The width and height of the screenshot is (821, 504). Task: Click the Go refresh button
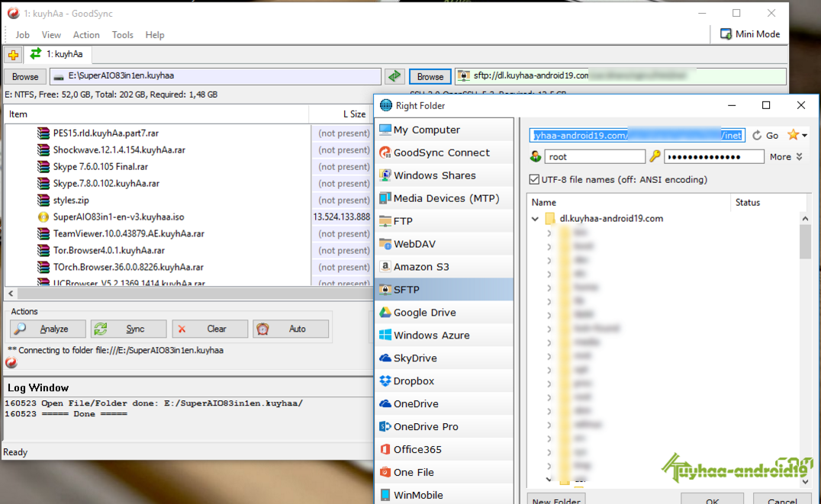pos(765,135)
